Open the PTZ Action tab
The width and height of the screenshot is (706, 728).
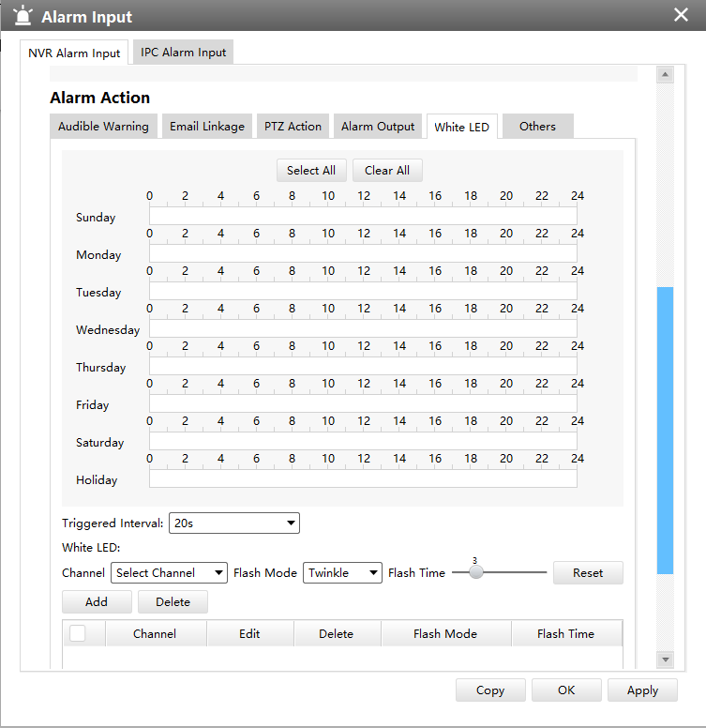coord(293,127)
